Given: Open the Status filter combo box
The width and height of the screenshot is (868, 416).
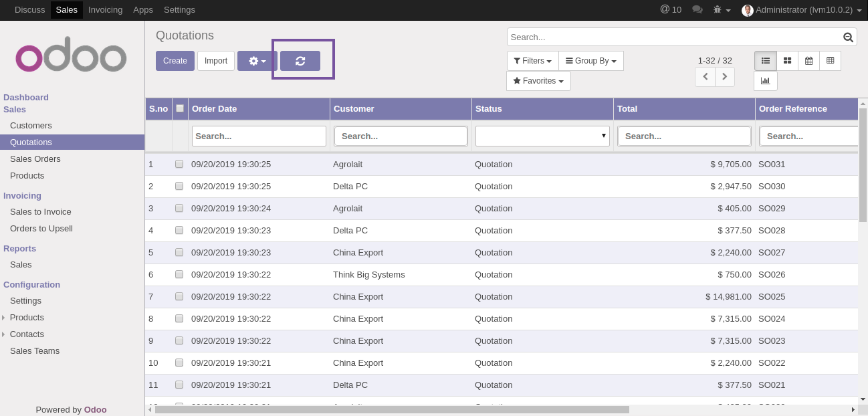Looking at the screenshot, I should [x=542, y=136].
